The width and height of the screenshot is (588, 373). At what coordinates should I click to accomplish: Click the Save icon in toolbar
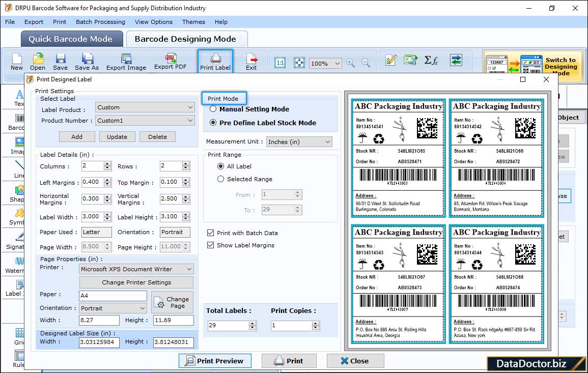(60, 62)
